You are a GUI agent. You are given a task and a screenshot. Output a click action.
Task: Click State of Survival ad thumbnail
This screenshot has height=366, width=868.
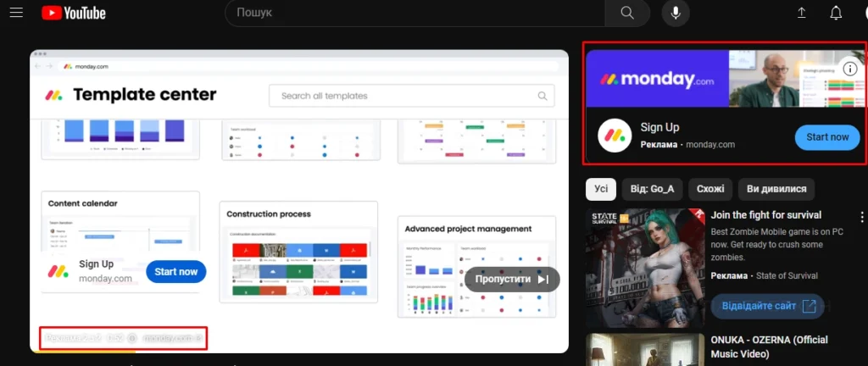click(x=645, y=268)
